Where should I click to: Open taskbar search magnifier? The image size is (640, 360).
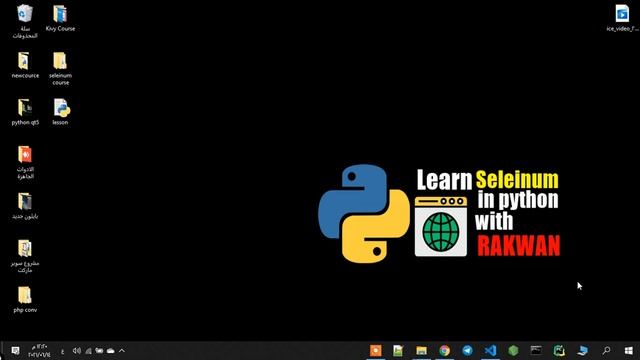pyautogui.click(x=607, y=351)
